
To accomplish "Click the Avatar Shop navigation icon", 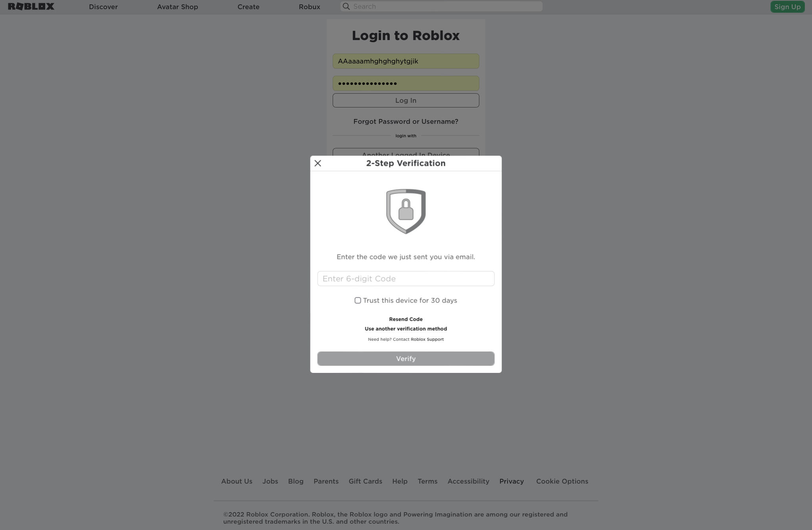I will point(178,6).
